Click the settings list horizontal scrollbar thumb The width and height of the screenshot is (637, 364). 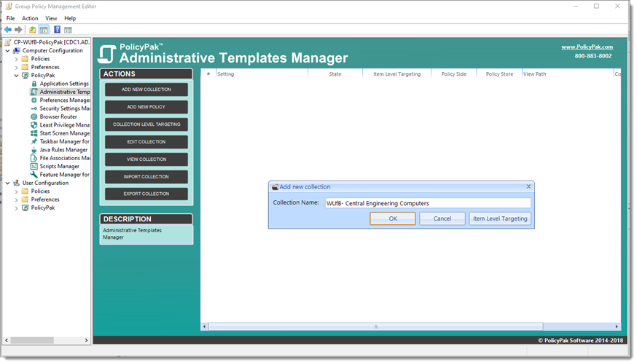[376, 327]
